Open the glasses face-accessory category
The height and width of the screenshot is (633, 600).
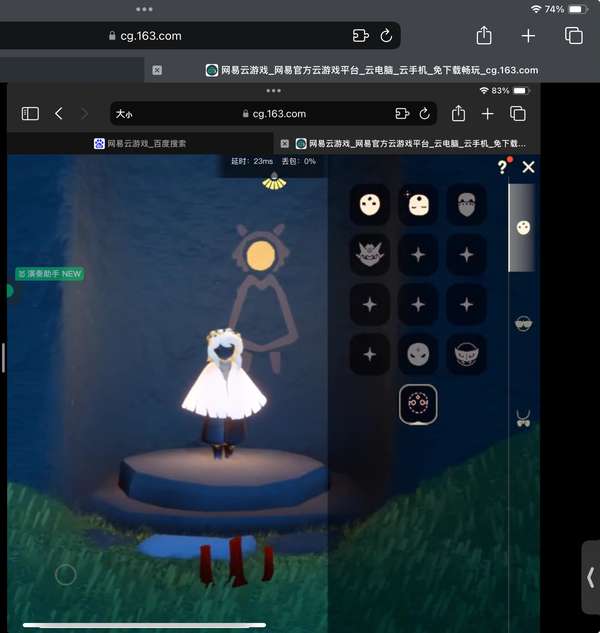tap(523, 323)
